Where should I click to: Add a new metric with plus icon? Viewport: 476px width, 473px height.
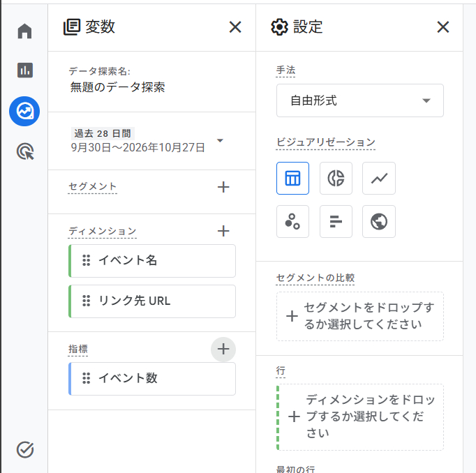pos(223,349)
